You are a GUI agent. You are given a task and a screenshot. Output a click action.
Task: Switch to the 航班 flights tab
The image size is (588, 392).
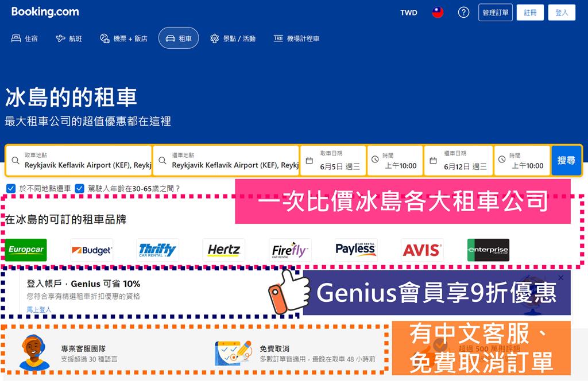click(x=69, y=38)
